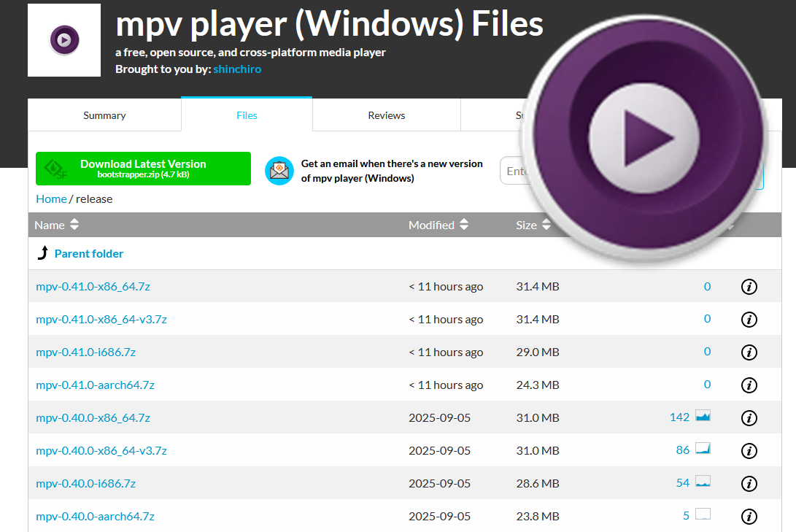Click "< 11 hours ago" for mpv-0.41.0-i686.7z
Screen dimensions: 796x532
point(446,352)
